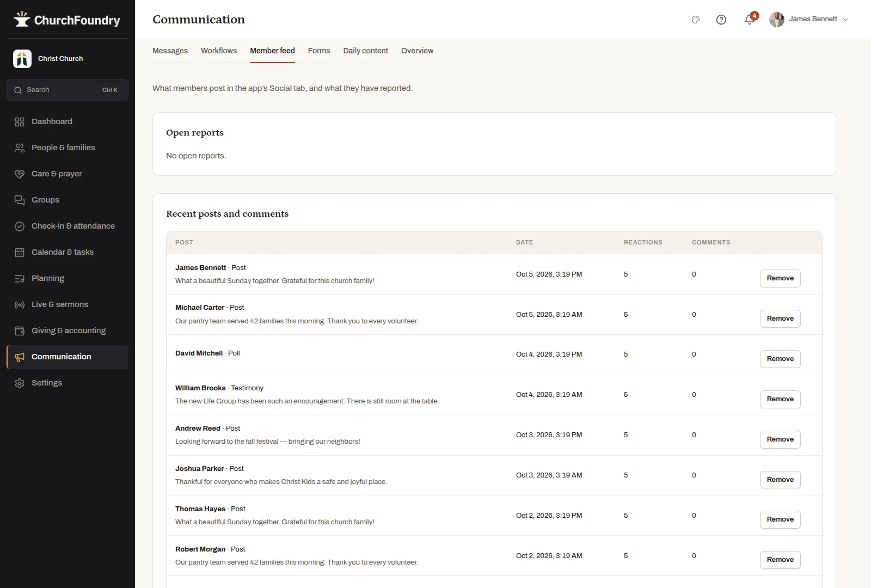The width and height of the screenshot is (871, 588).
Task: Click the Care & prayer heart icon
Action: (20, 174)
